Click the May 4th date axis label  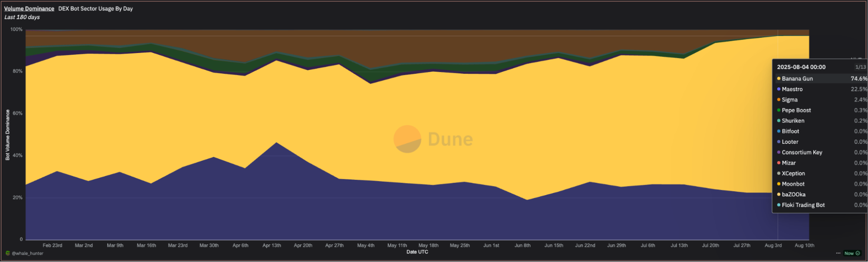click(366, 245)
